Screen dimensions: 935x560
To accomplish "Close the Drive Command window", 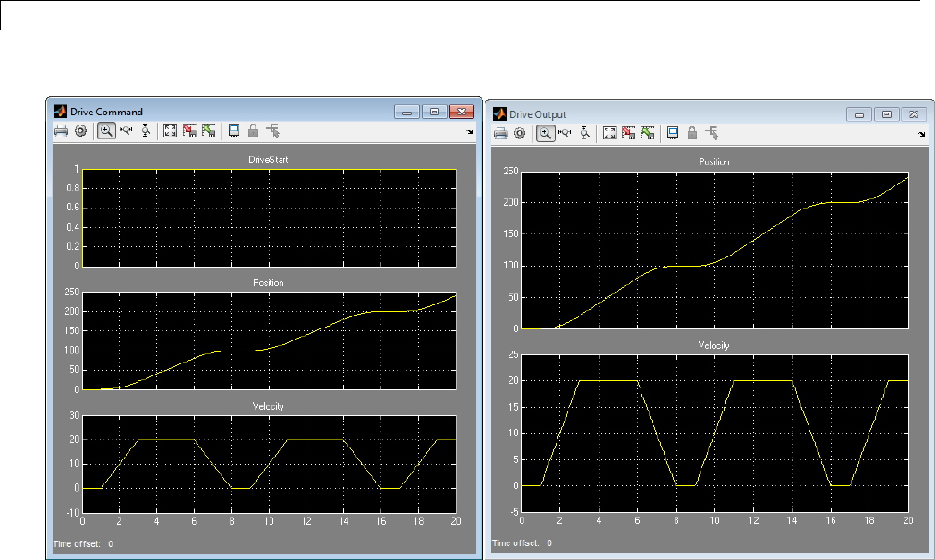I will (461, 112).
